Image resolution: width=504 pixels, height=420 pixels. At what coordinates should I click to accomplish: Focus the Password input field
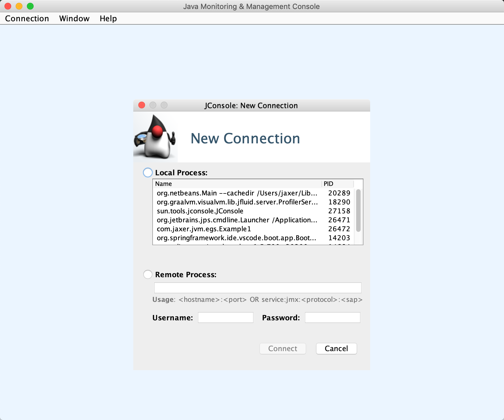(x=332, y=318)
